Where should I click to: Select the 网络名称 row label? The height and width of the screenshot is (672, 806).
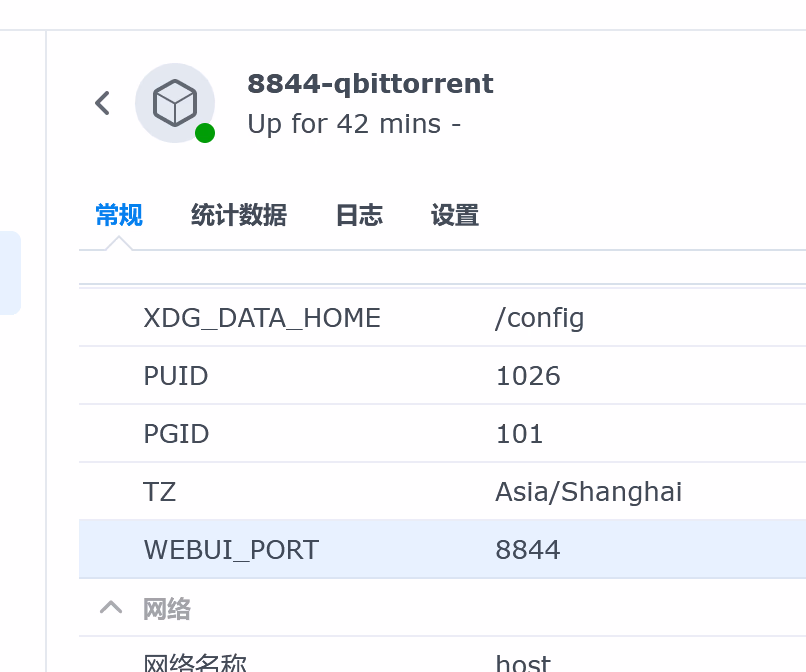[x=195, y=663]
